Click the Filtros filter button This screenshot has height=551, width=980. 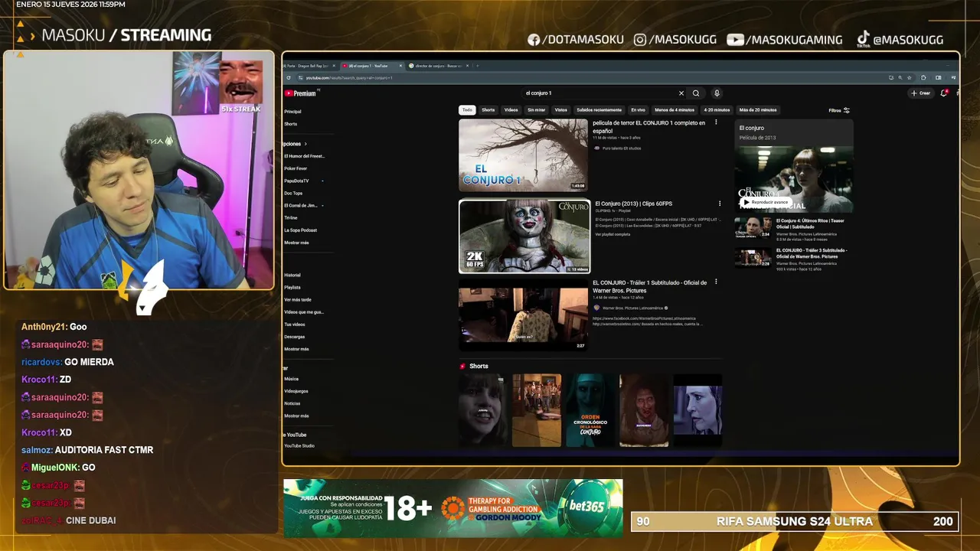pos(839,110)
